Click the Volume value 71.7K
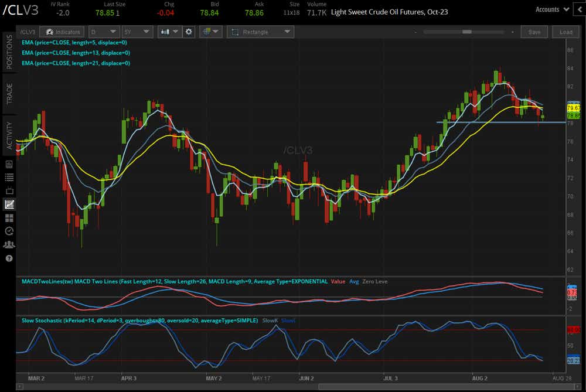Image resolution: width=586 pixels, height=392 pixels. pyautogui.click(x=316, y=13)
